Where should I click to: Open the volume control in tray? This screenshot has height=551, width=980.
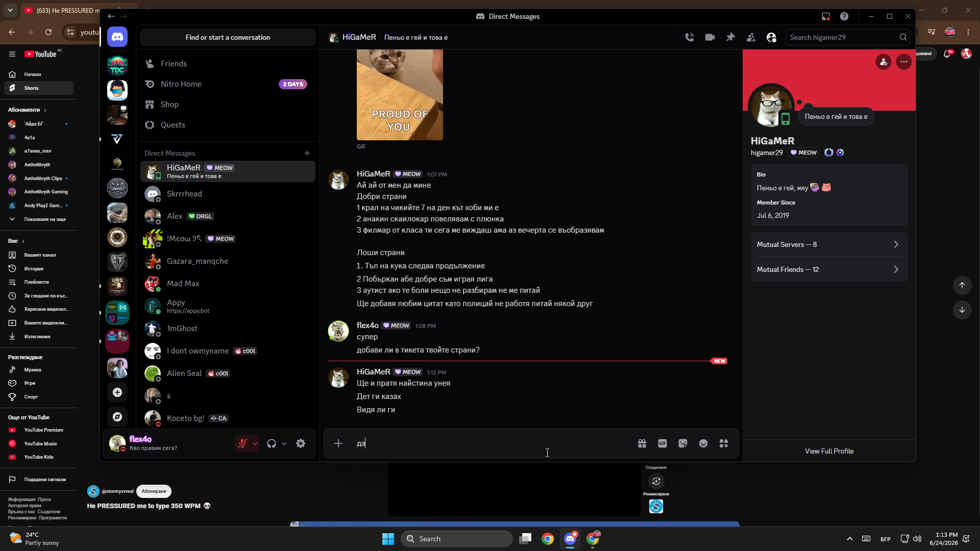[x=917, y=539]
